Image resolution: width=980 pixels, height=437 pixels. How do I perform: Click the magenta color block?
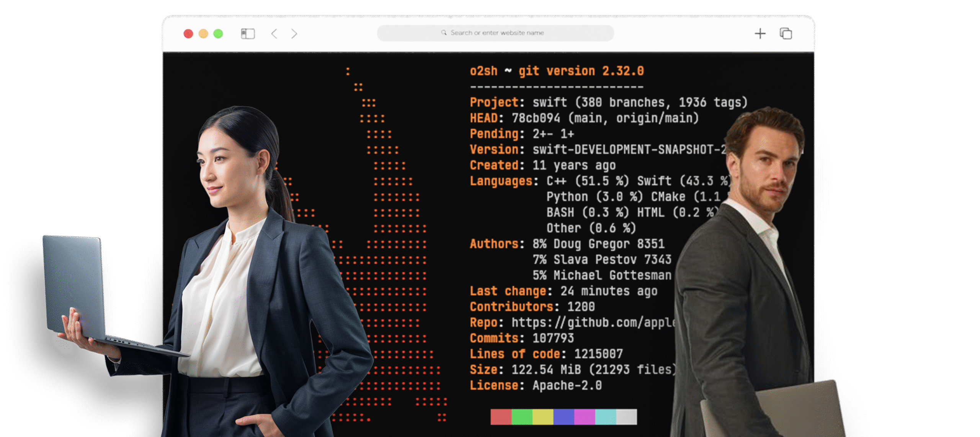tap(585, 417)
